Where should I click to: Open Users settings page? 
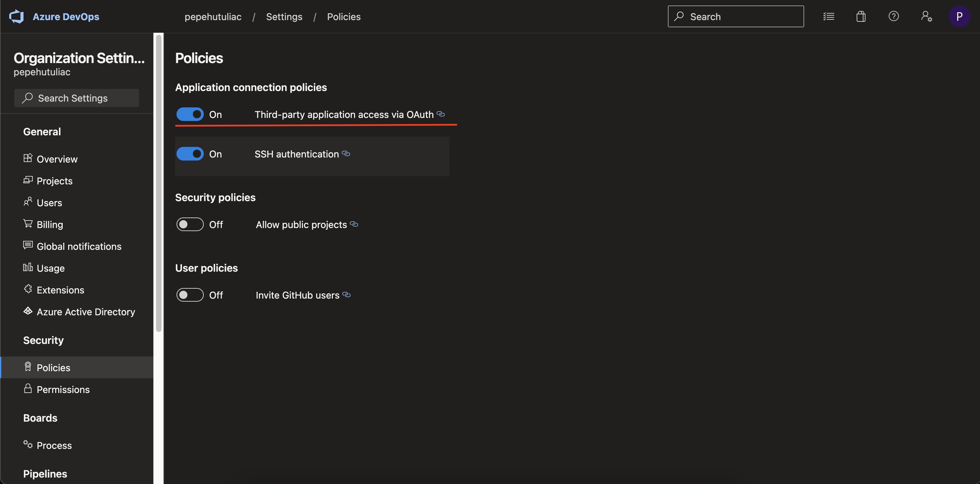(x=76, y=202)
